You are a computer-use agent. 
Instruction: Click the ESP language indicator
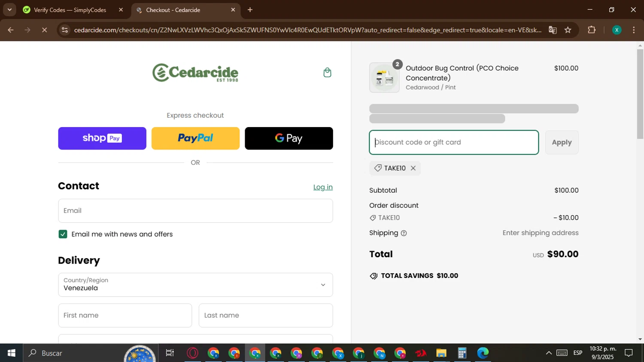click(x=578, y=353)
